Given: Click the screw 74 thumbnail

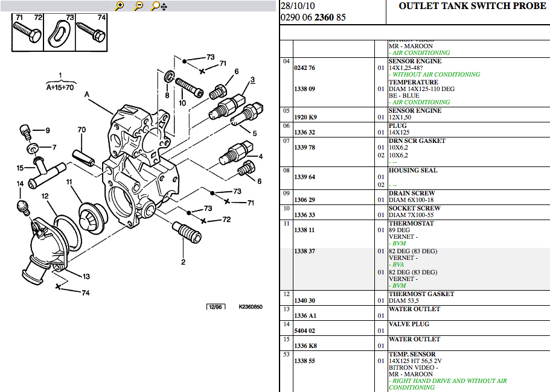Looking at the screenshot, I should tap(91, 33).
